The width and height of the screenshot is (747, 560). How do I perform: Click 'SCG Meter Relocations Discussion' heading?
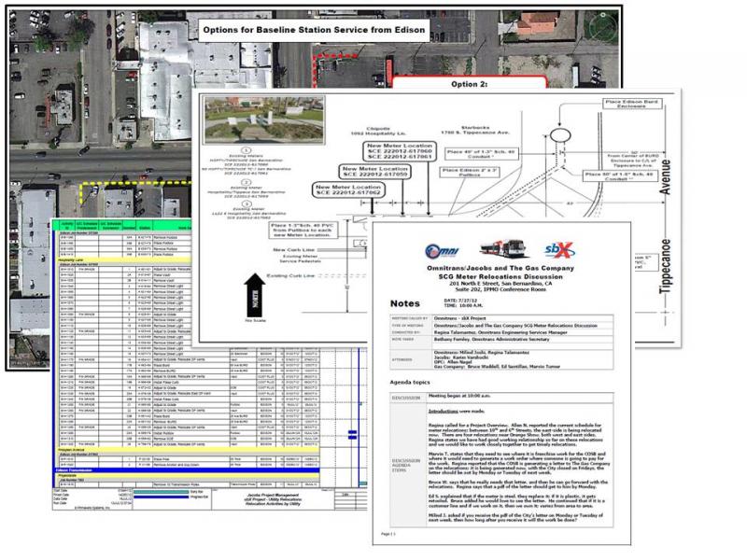pyautogui.click(x=500, y=276)
